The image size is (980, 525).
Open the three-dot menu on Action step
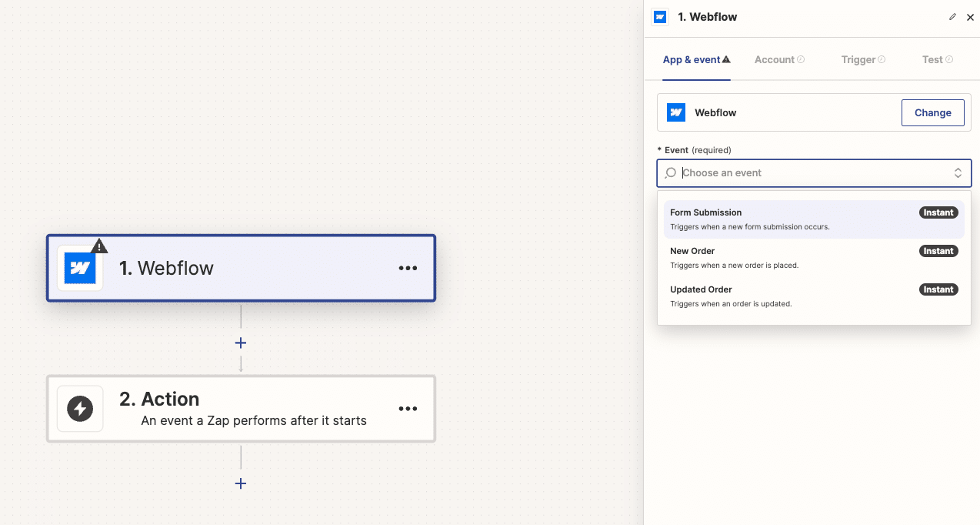(x=408, y=409)
